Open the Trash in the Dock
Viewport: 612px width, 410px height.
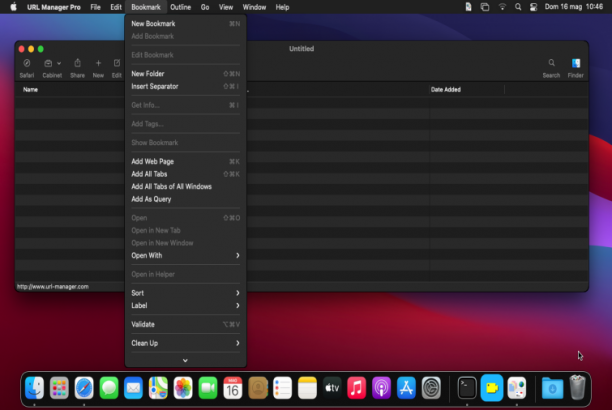(577, 387)
